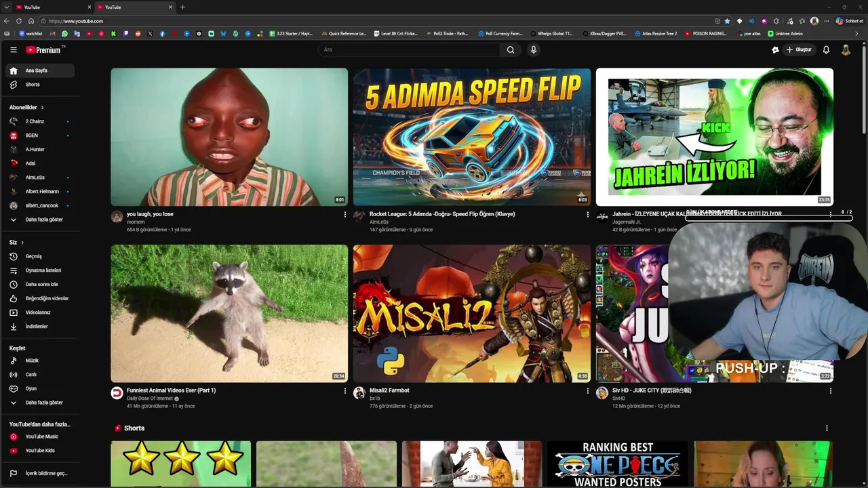The image size is (868, 488).
Task: Close the second YouTube tab
Action: pyautogui.click(x=170, y=7)
